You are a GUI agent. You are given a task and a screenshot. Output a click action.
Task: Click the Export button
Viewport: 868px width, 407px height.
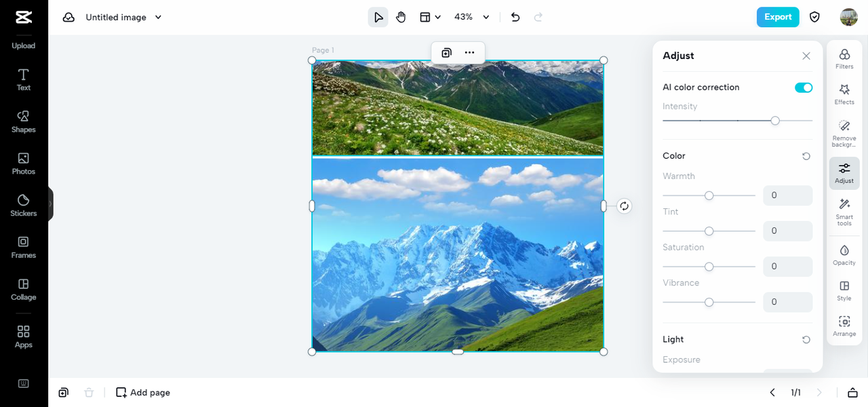[778, 17]
